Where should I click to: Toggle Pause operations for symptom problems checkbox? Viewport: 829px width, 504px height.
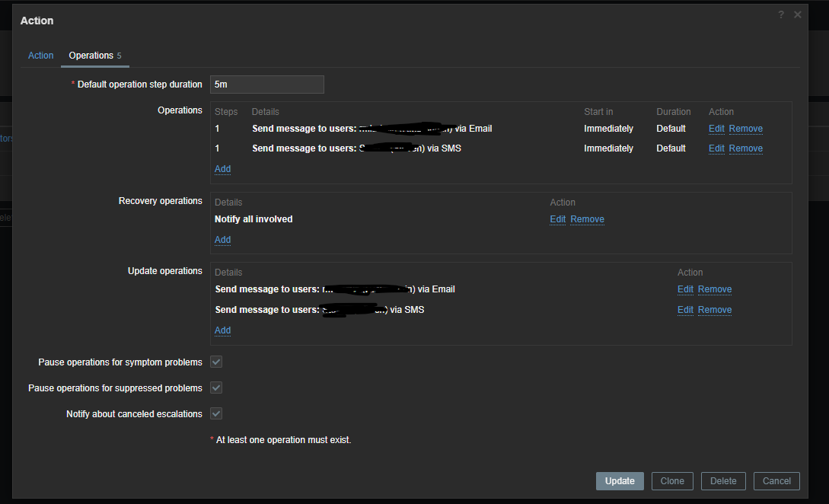(x=216, y=362)
